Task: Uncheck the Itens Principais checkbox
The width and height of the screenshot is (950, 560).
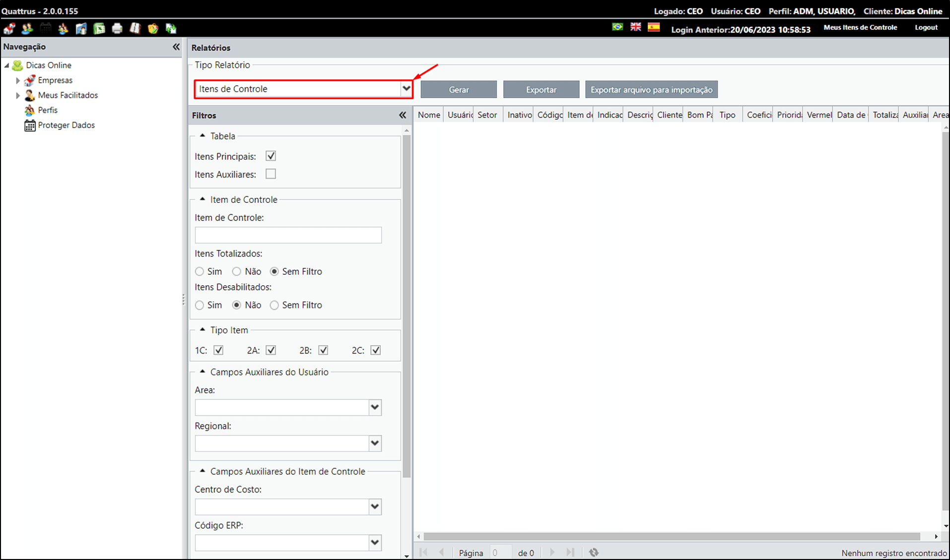Action: pyautogui.click(x=271, y=156)
